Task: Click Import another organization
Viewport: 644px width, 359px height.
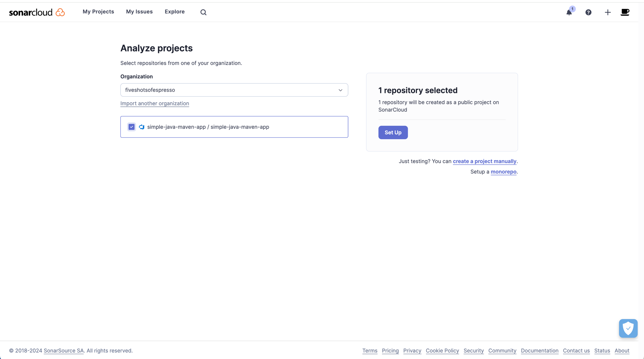Action: pos(154,103)
